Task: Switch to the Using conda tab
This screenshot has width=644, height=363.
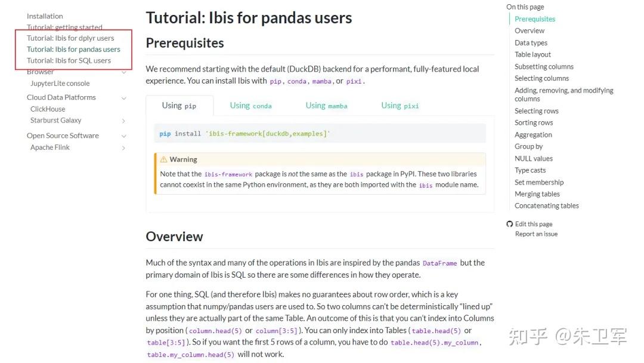Action: [x=250, y=105]
